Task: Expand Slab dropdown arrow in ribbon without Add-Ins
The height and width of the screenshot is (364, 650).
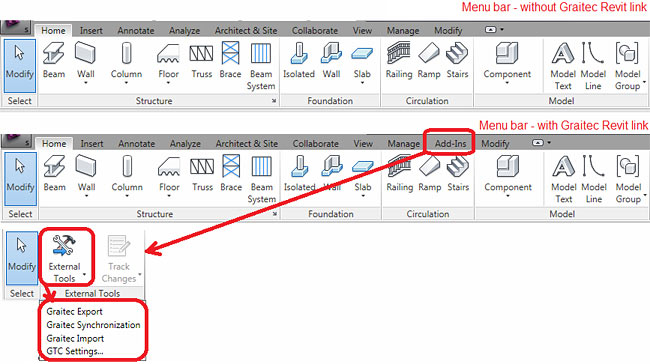Action: (362, 83)
